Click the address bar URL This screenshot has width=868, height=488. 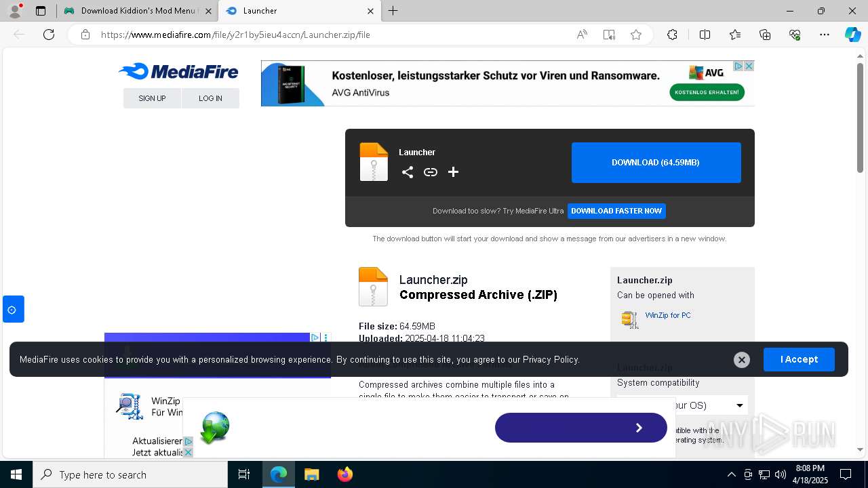[x=235, y=35]
